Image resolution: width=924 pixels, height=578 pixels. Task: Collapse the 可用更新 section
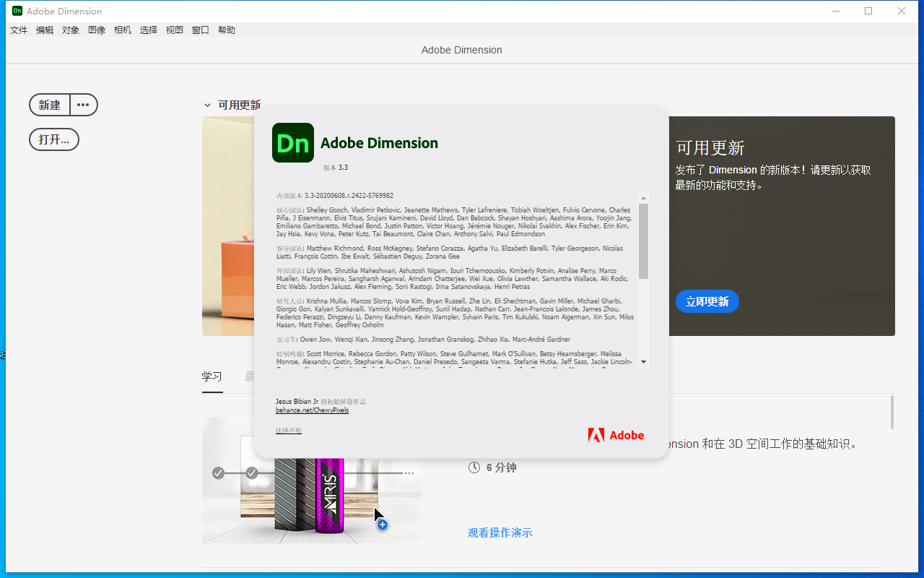click(x=208, y=105)
